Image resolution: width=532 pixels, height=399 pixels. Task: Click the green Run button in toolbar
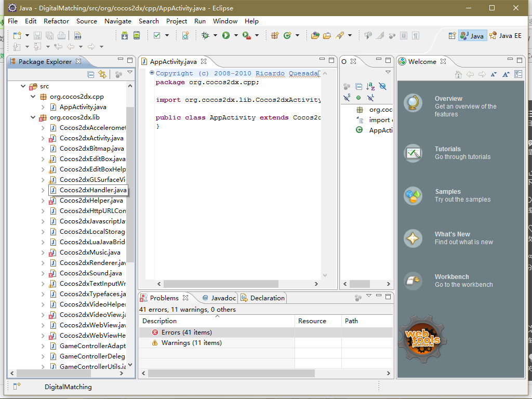tap(226, 35)
